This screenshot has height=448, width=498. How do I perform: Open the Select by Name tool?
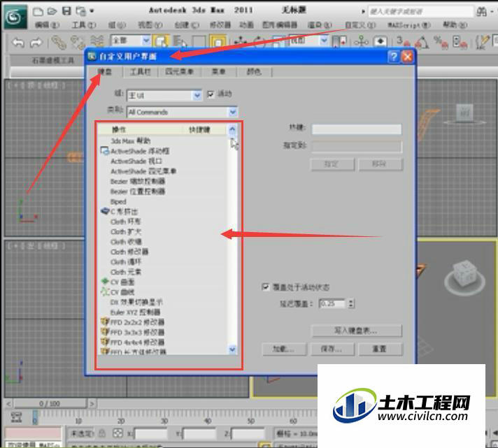180,41
